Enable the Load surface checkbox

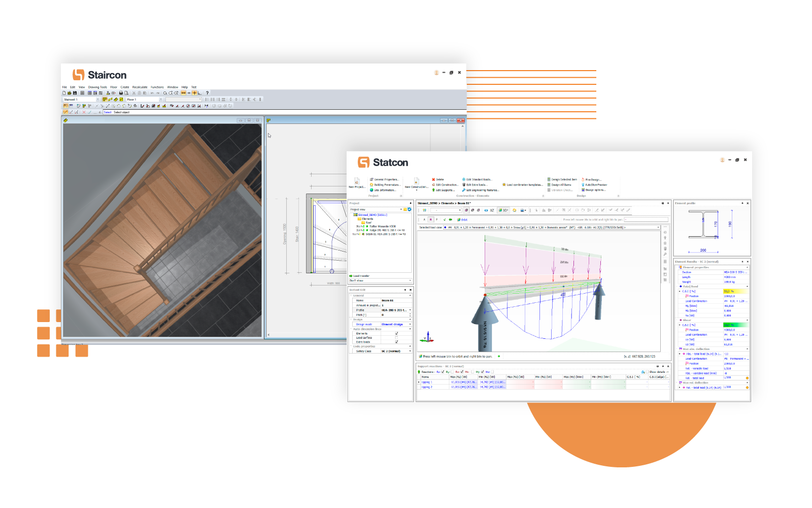tap(396, 338)
